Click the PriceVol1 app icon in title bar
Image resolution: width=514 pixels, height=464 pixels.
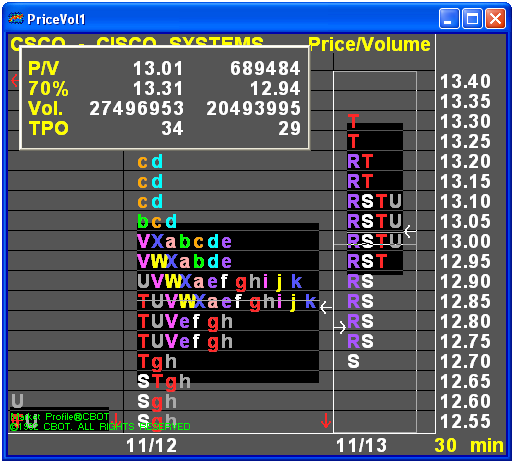pos(16,18)
